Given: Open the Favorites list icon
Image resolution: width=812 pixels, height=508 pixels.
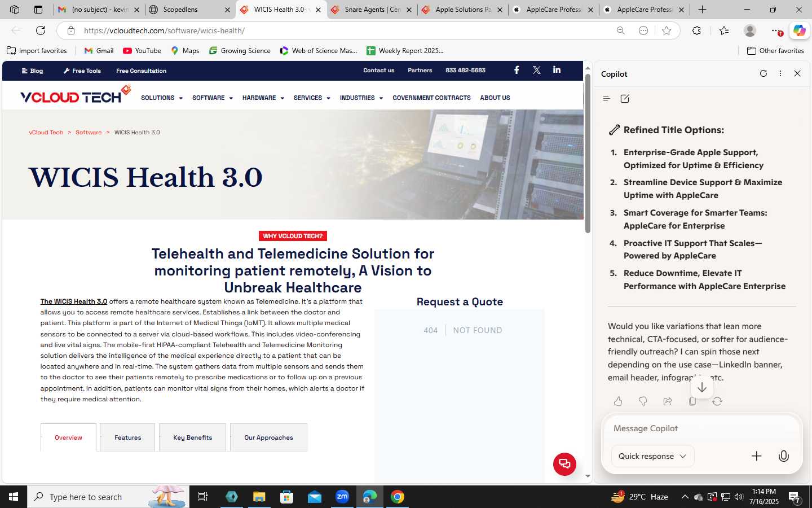Looking at the screenshot, I should point(724,30).
